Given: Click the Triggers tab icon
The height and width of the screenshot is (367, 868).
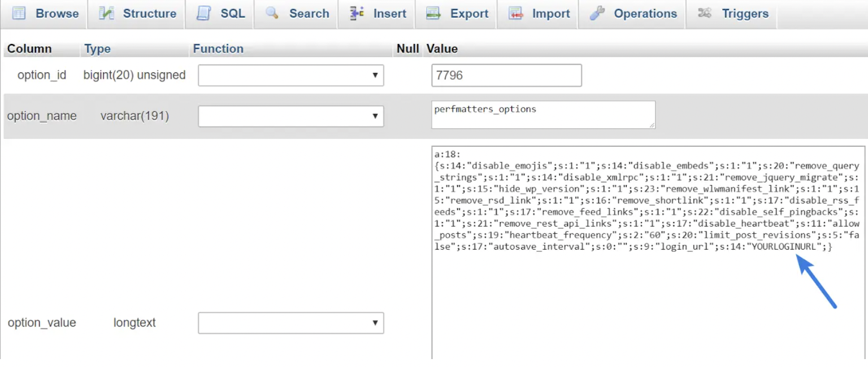Looking at the screenshot, I should point(704,13).
